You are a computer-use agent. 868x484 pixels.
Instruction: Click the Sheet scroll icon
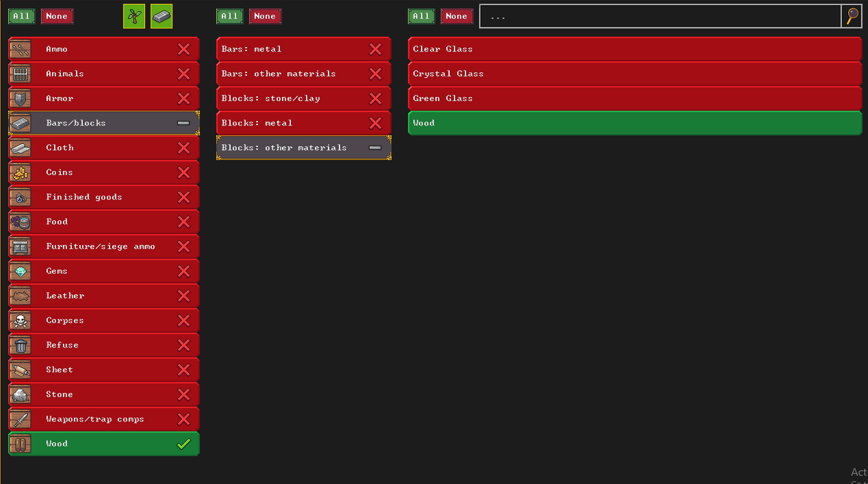pos(20,370)
